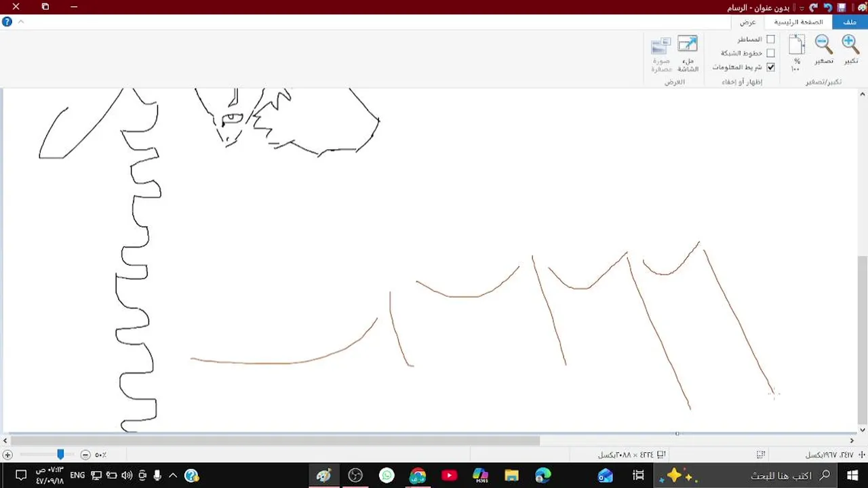Open the notification center icon
Viewport: 868px width, 488px height.
pos(20,476)
